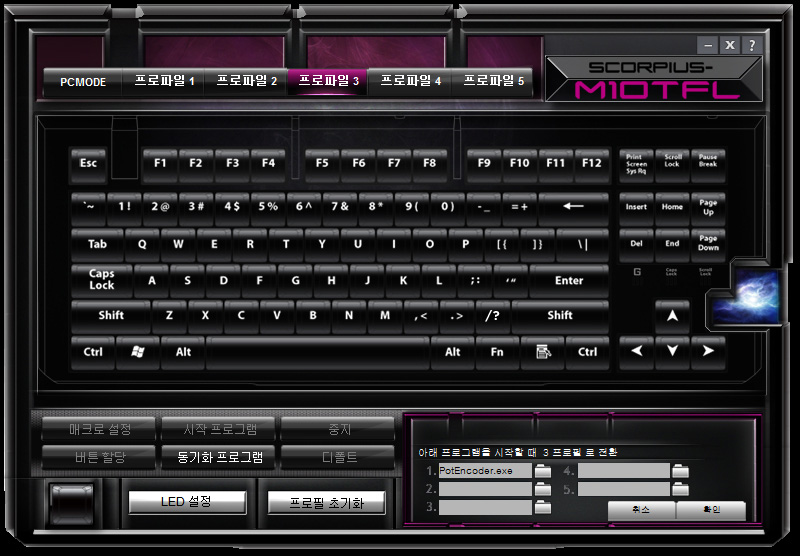This screenshot has height=556, width=800.
Task: Select the backslash pipe key
Action: [x=583, y=244]
